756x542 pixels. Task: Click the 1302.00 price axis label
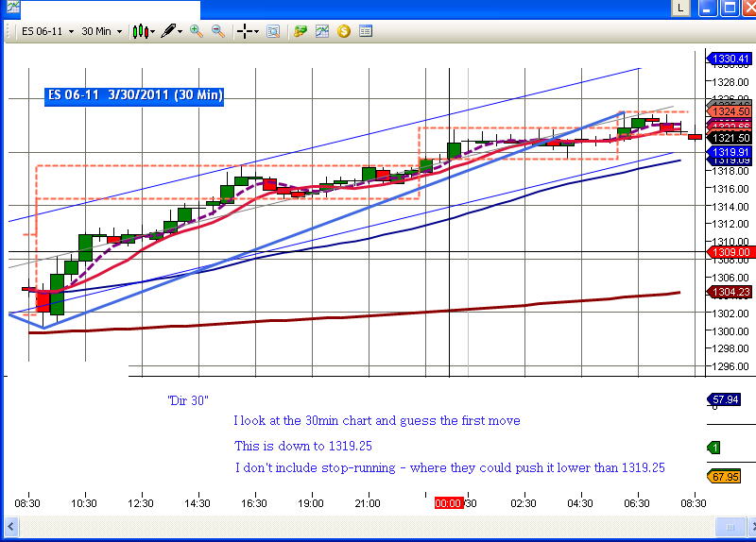(x=731, y=313)
